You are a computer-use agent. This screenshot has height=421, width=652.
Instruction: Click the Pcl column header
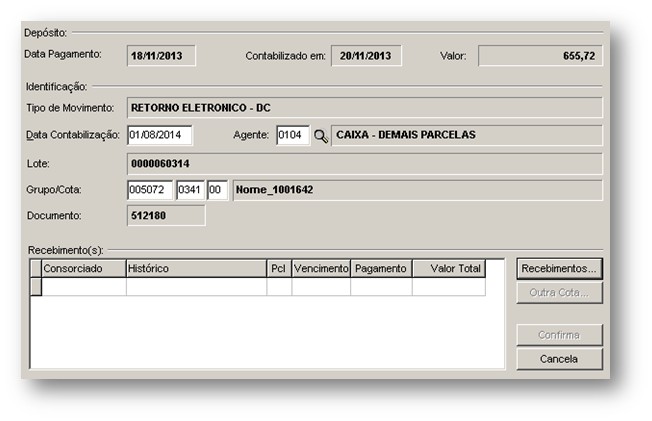(x=279, y=269)
